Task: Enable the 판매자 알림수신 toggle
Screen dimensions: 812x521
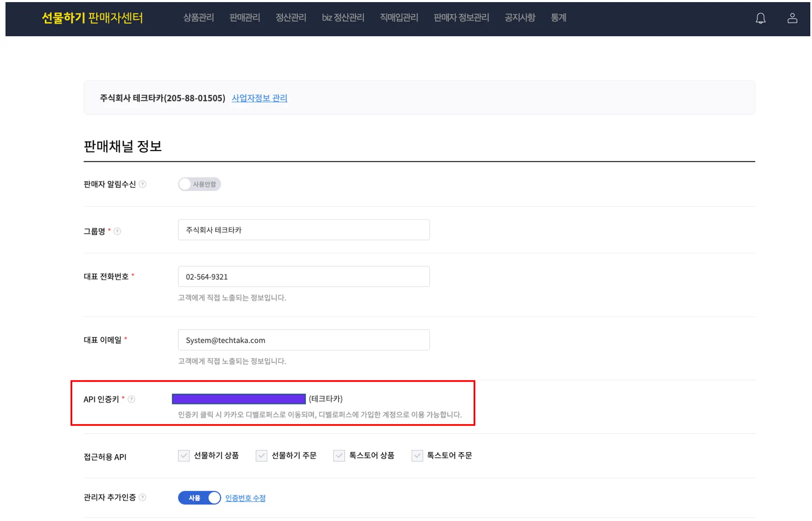Action: coord(199,184)
